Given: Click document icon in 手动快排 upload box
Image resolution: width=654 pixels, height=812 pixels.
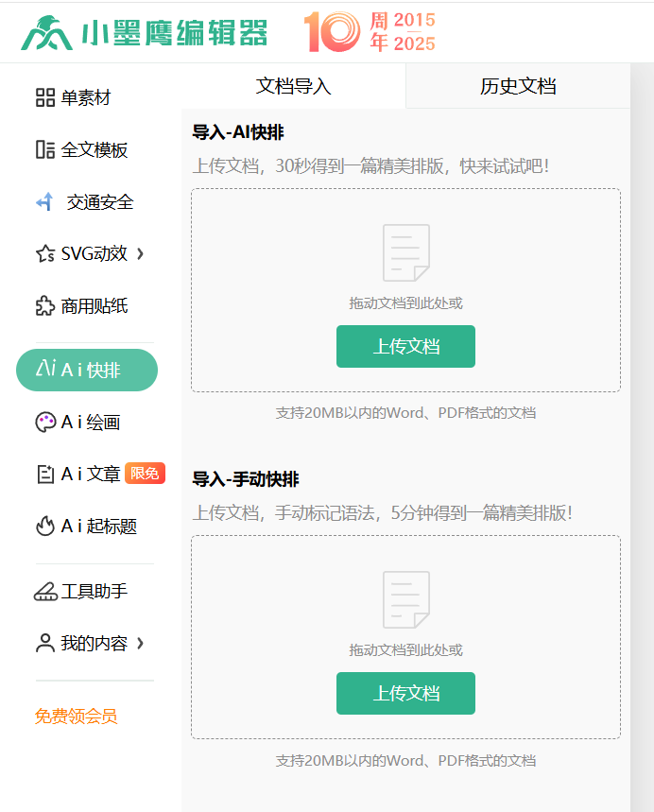Looking at the screenshot, I should [406, 599].
